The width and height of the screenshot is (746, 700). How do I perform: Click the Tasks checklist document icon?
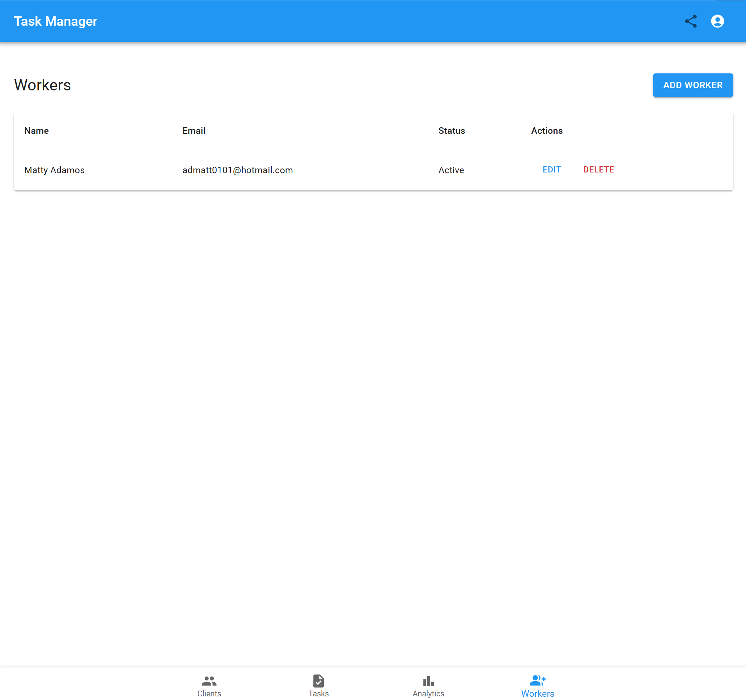318,680
